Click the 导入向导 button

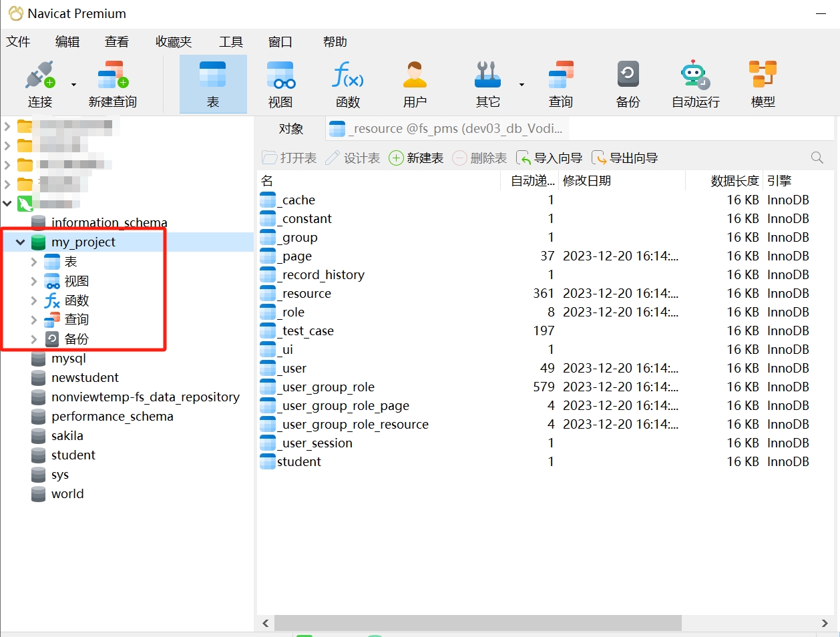(x=550, y=158)
